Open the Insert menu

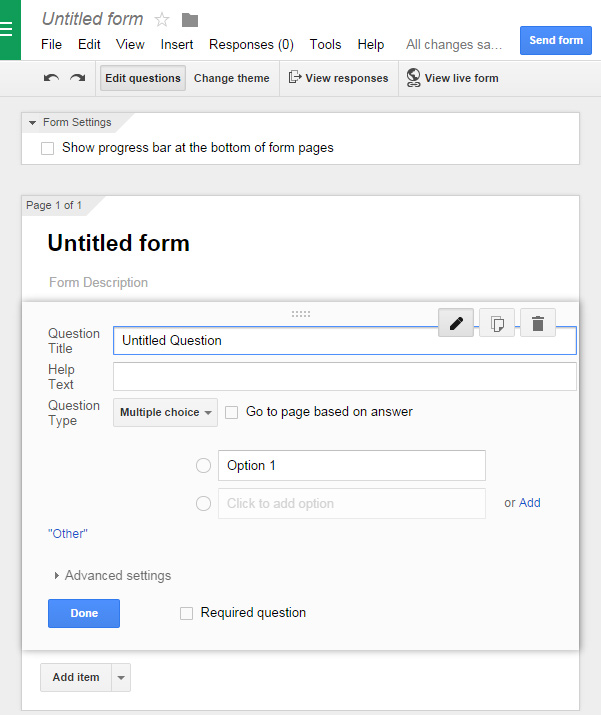(176, 45)
